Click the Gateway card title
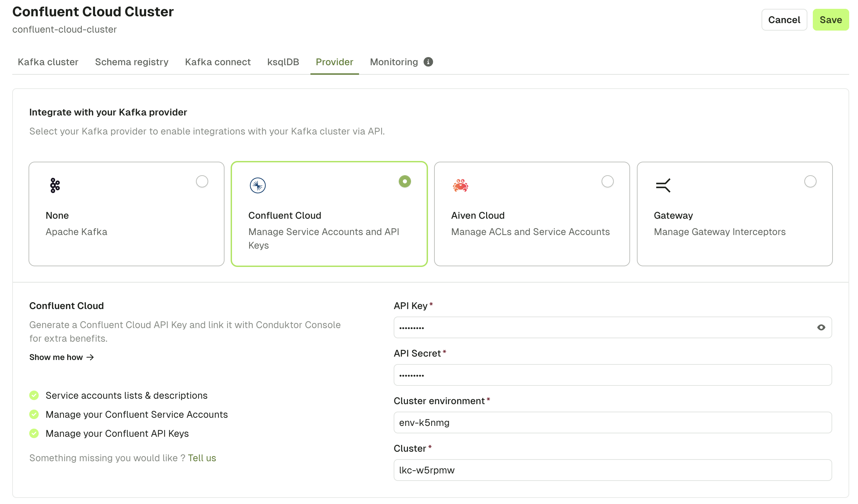 [673, 216]
